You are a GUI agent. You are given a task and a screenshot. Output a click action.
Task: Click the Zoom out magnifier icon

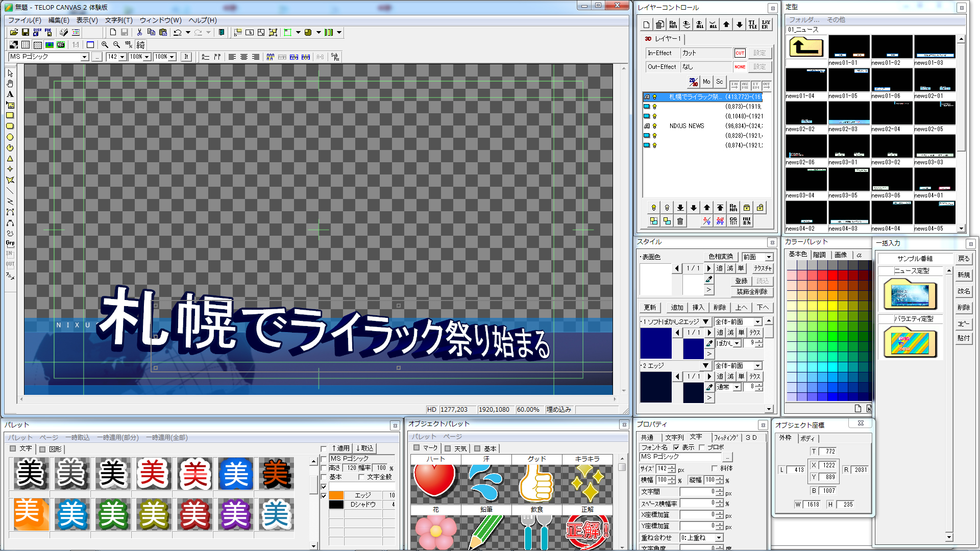tap(116, 44)
